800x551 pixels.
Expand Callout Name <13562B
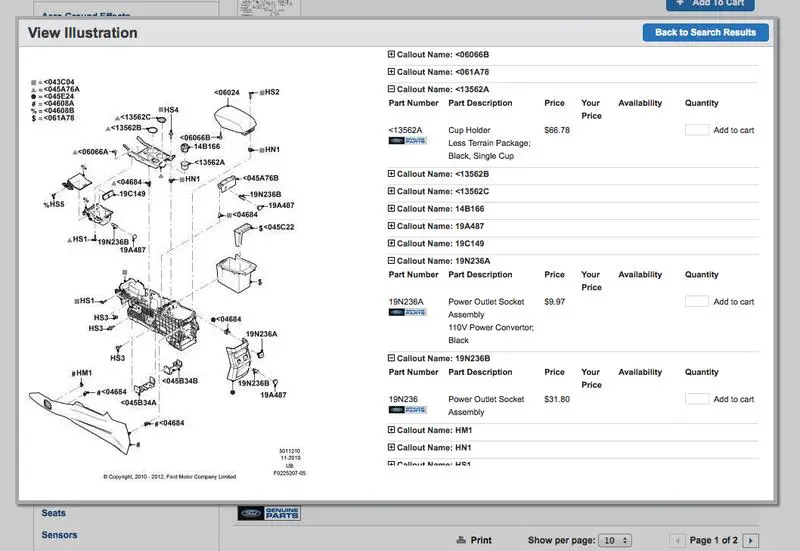391,173
